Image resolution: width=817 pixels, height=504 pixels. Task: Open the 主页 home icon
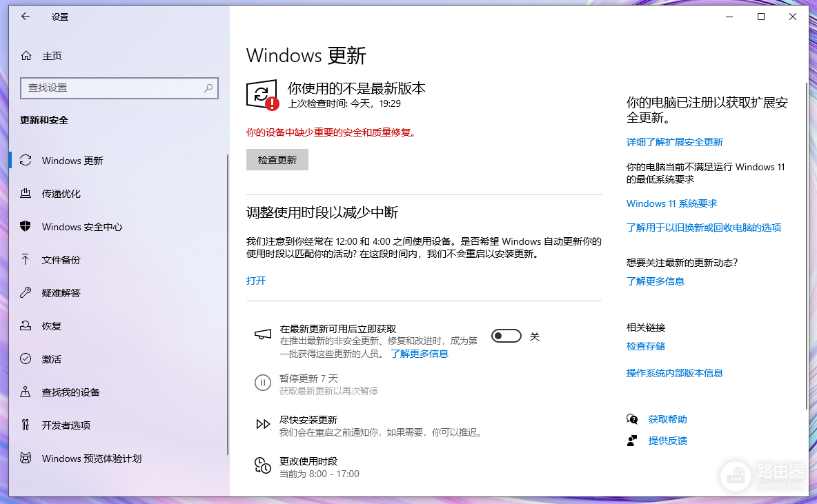[26, 56]
